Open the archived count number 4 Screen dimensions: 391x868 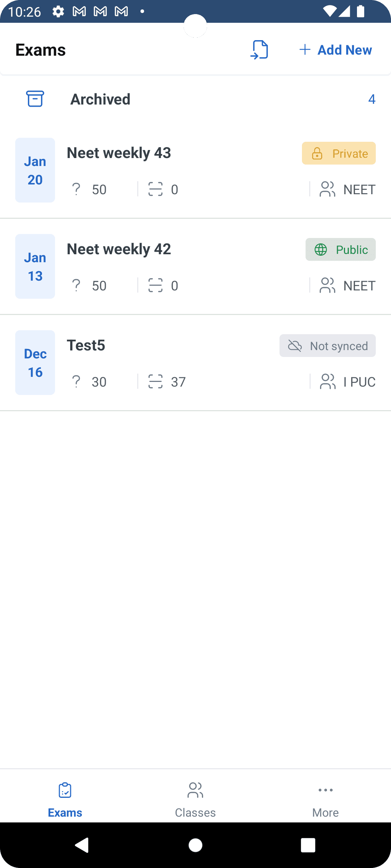[x=371, y=99]
